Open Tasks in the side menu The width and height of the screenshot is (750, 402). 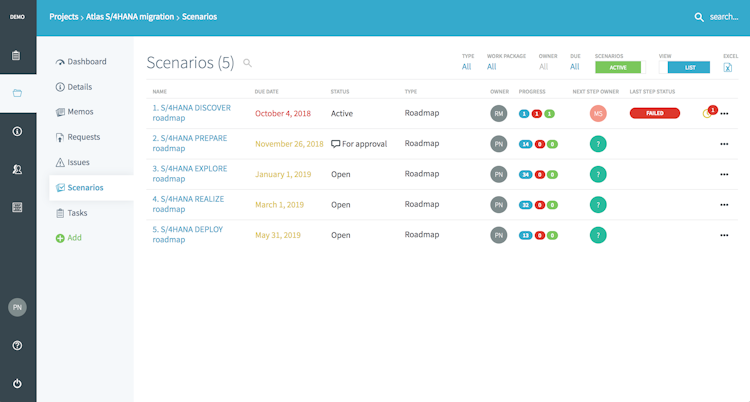click(x=72, y=213)
